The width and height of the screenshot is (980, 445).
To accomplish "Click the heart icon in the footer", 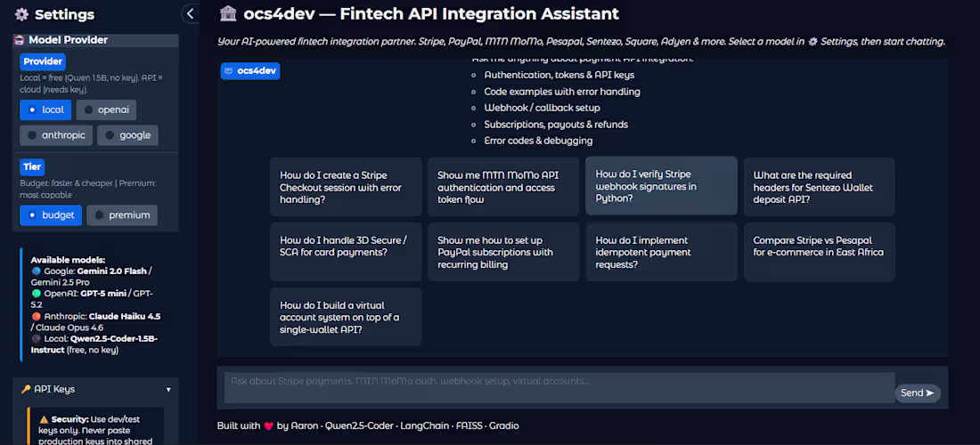I will pyautogui.click(x=269, y=426).
